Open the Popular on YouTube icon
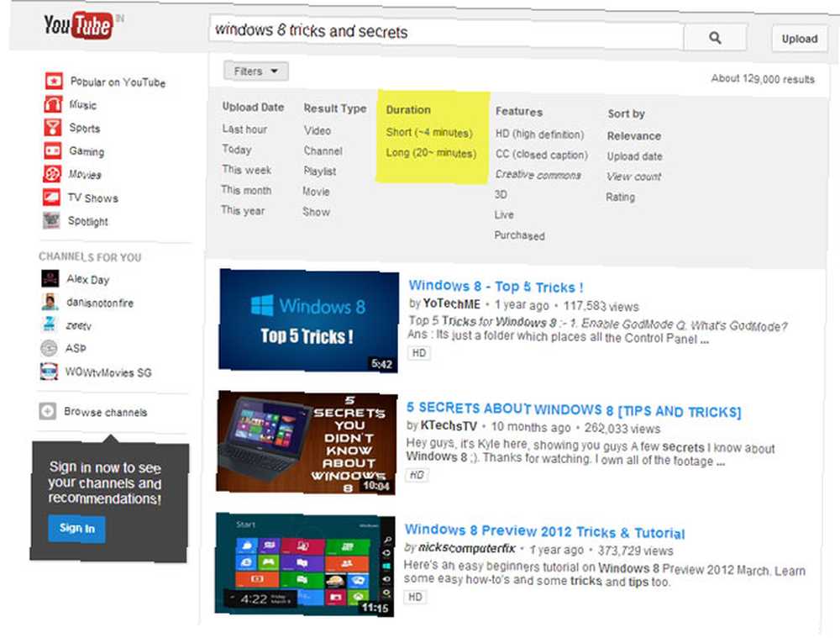This screenshot has width=840, height=638. [54, 81]
